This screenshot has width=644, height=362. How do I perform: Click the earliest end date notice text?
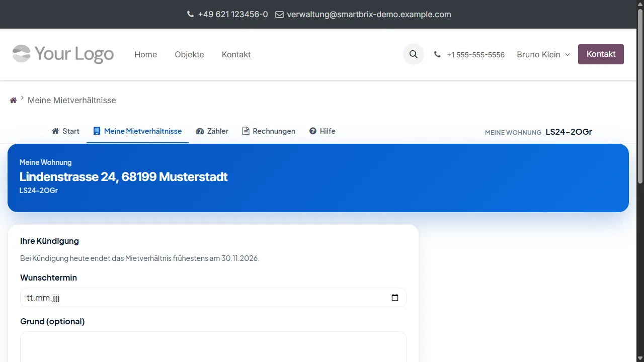140,258
